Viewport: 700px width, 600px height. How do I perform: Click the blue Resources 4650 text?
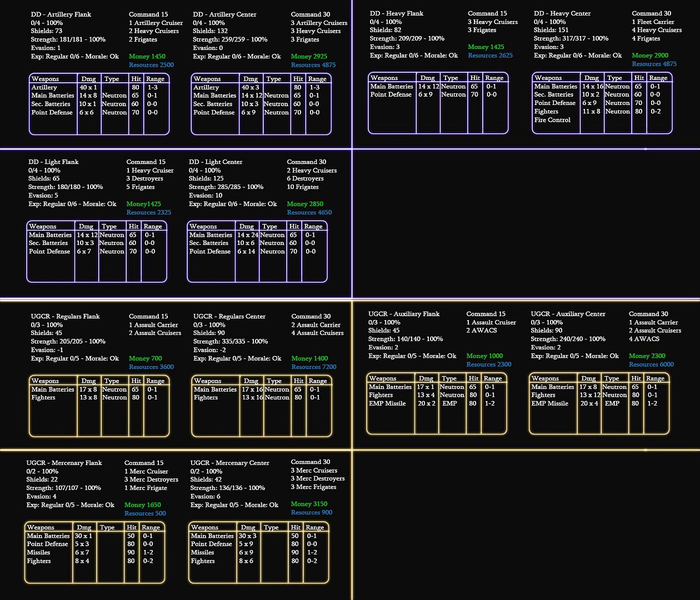pos(309,212)
